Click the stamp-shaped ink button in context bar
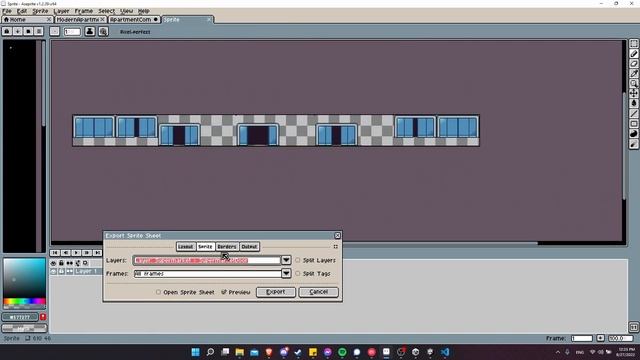 tap(90, 31)
